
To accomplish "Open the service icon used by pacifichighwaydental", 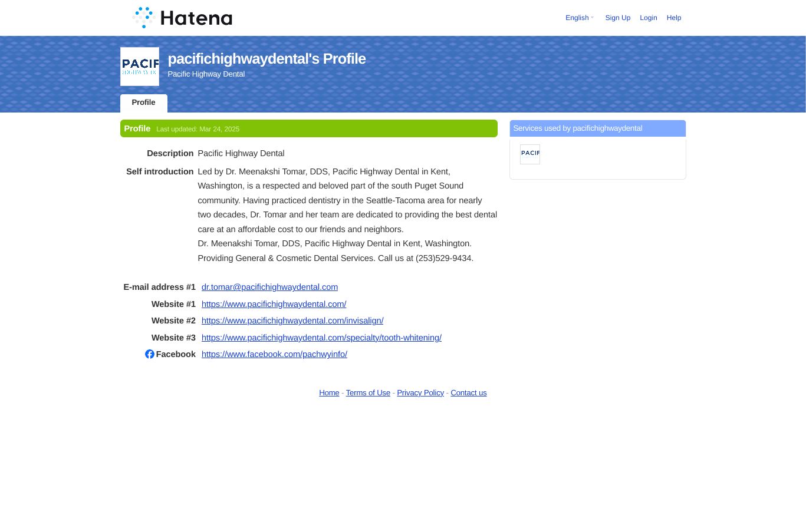I will pyautogui.click(x=530, y=154).
